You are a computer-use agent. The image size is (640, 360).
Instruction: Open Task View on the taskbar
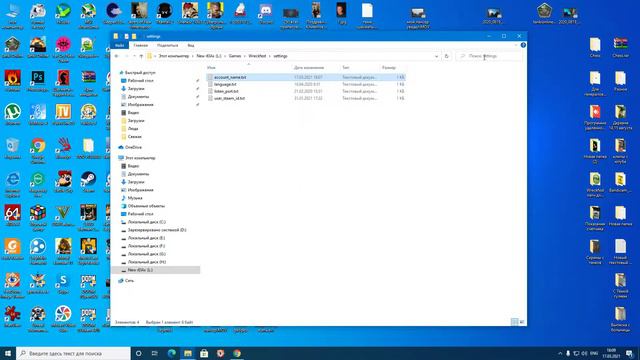click(x=155, y=353)
